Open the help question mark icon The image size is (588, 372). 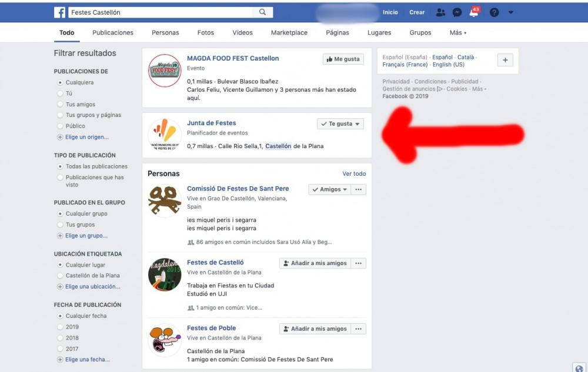tap(494, 12)
